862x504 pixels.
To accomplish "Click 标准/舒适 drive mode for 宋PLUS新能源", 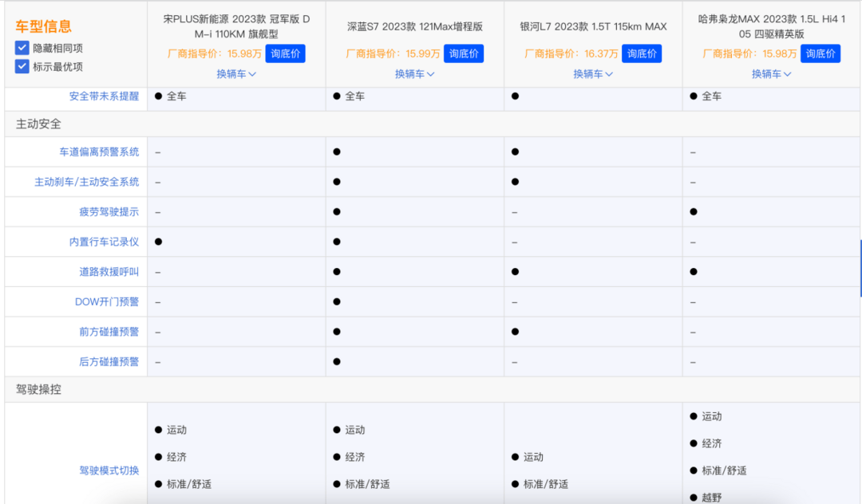I will pyautogui.click(x=183, y=484).
